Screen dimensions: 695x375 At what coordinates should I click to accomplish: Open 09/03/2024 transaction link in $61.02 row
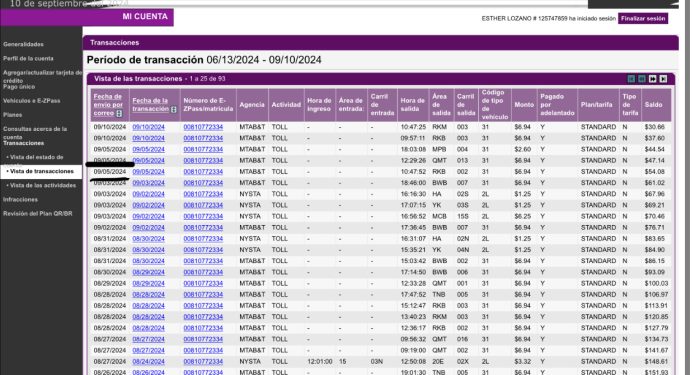148,183
